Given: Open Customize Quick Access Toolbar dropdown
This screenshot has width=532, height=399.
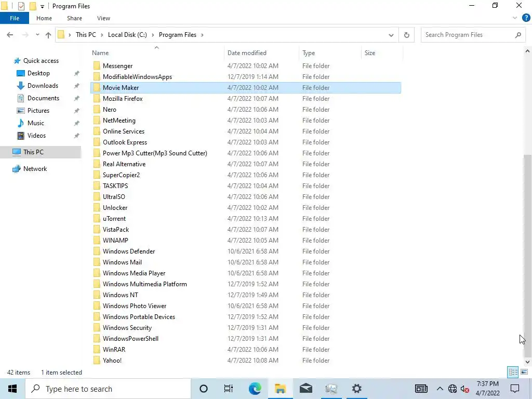Looking at the screenshot, I should (x=42, y=6).
